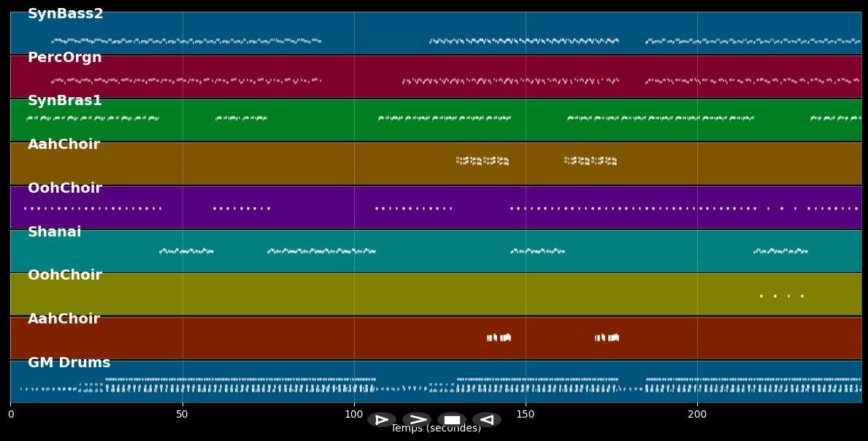Select the Shanai track label
The width and height of the screenshot is (868, 441).
click(54, 232)
